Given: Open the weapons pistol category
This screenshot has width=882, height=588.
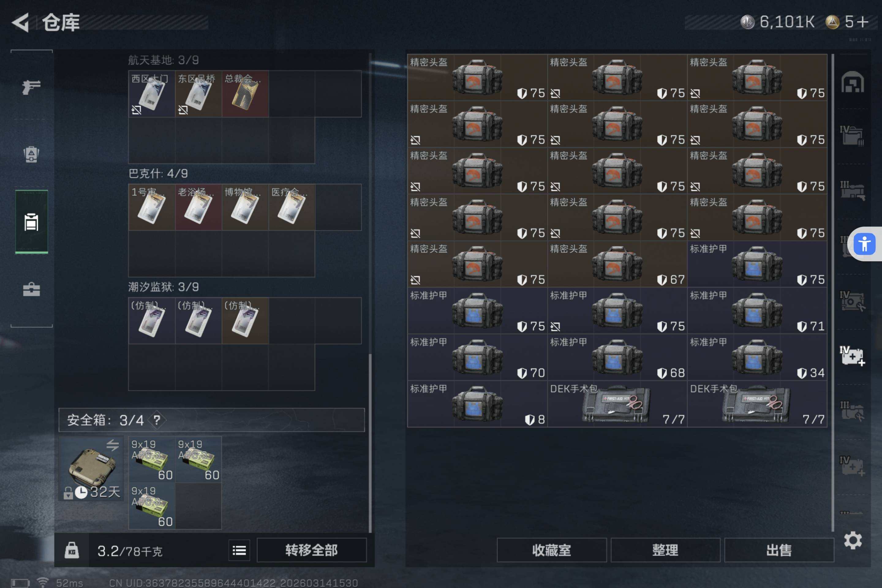Looking at the screenshot, I should pyautogui.click(x=32, y=87).
